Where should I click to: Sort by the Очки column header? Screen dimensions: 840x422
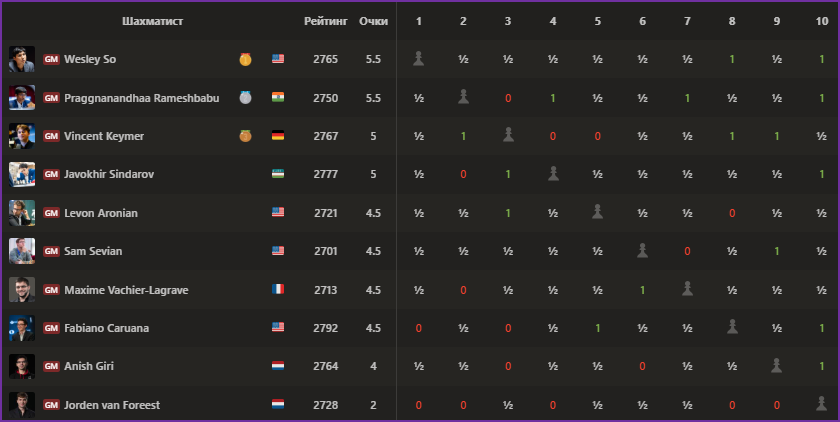[x=373, y=21]
